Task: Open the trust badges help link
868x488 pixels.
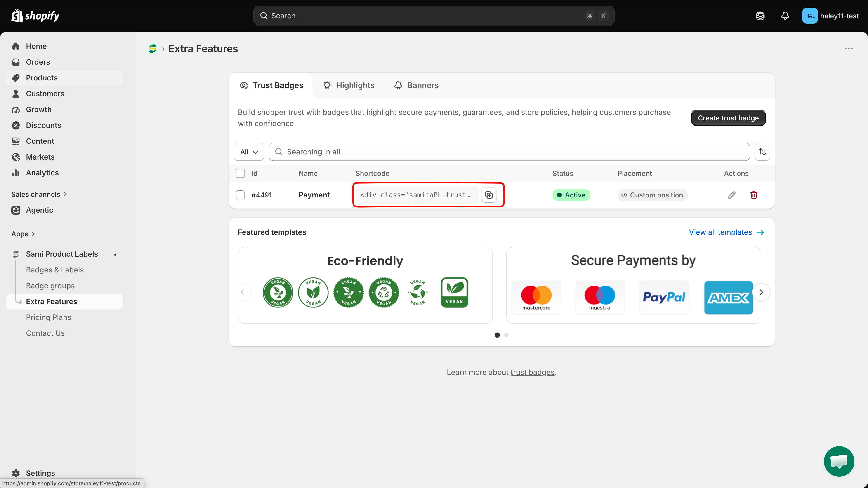Action: click(532, 372)
